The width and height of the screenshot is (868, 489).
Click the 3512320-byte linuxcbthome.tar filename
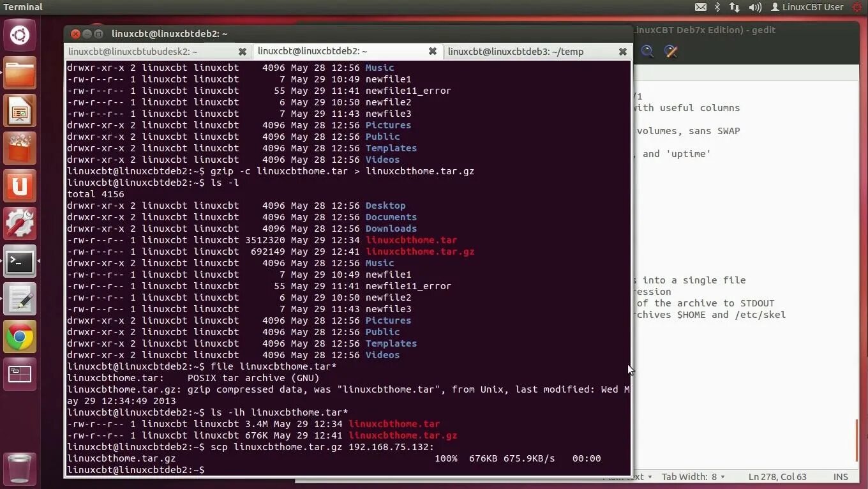[x=411, y=240]
